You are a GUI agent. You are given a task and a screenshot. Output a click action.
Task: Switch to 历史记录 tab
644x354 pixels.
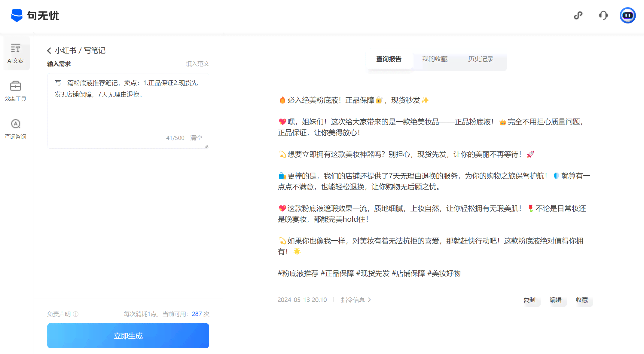point(481,59)
